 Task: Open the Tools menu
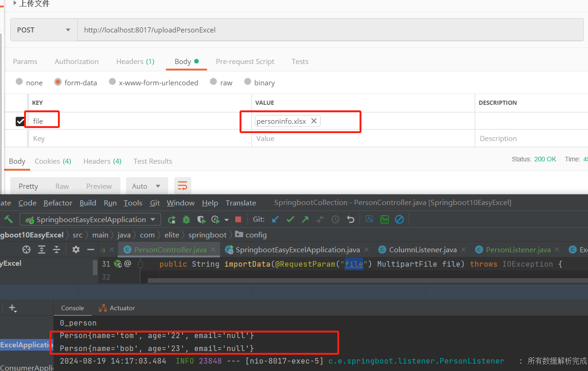pyautogui.click(x=133, y=203)
